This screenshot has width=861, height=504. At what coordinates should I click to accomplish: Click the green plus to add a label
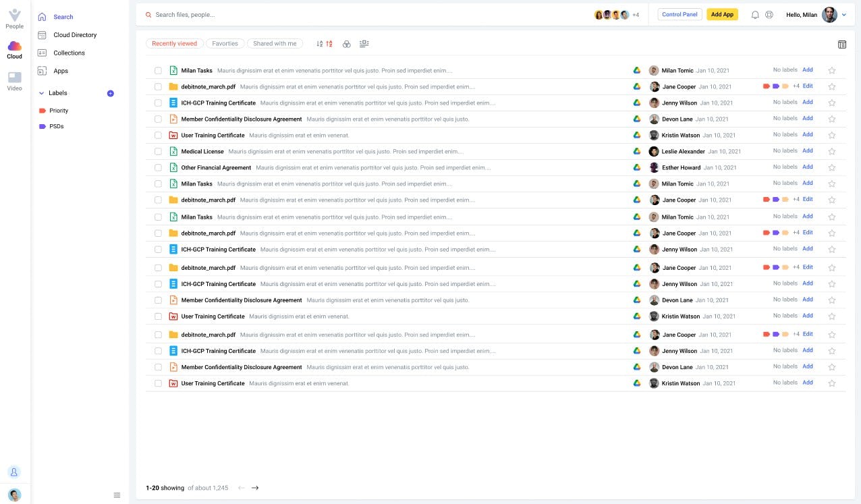(x=111, y=94)
